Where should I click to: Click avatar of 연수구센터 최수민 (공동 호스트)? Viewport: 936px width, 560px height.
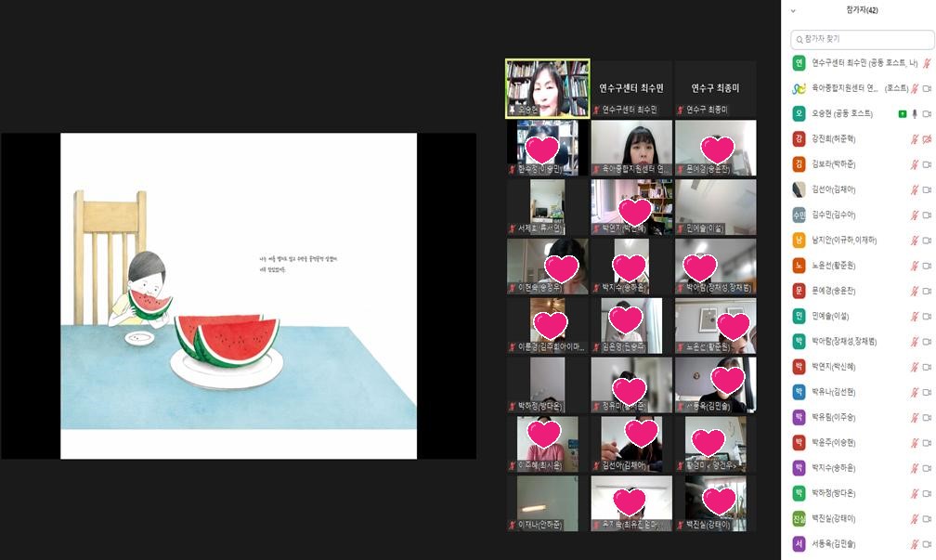click(799, 63)
